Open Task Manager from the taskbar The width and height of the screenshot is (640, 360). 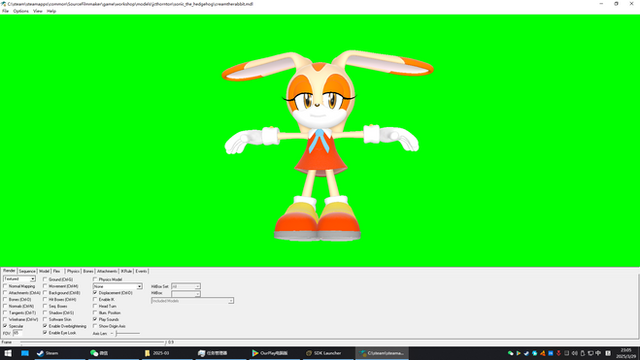click(220, 353)
